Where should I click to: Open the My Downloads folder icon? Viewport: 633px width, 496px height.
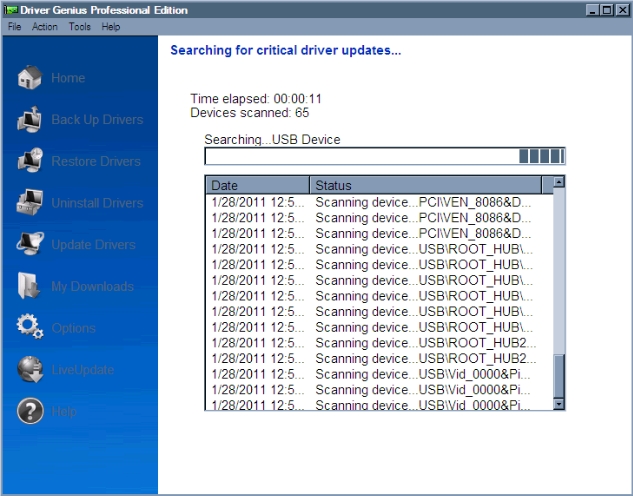tap(30, 286)
